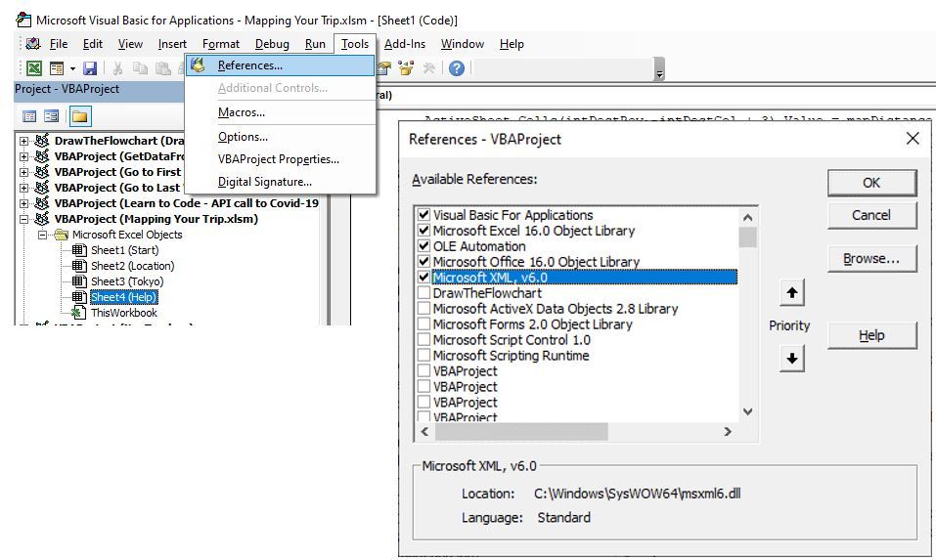Select Sheet2 (Location) in project tree
The height and width of the screenshot is (560, 936).
(132, 266)
